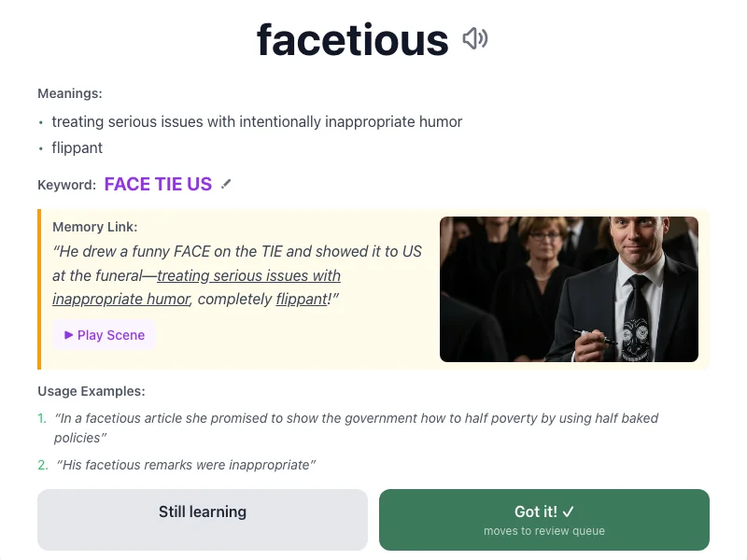
Task: Edit the keyword using the pencil icon
Action: click(x=225, y=184)
